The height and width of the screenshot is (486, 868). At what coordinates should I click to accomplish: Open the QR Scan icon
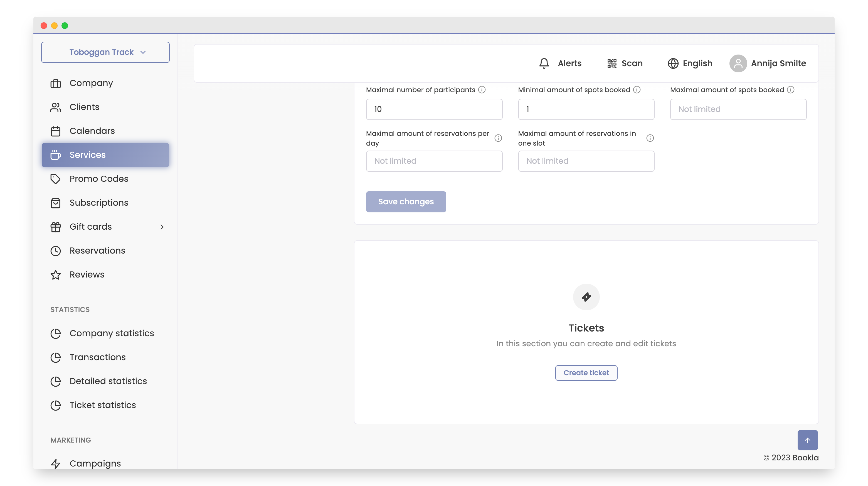611,63
